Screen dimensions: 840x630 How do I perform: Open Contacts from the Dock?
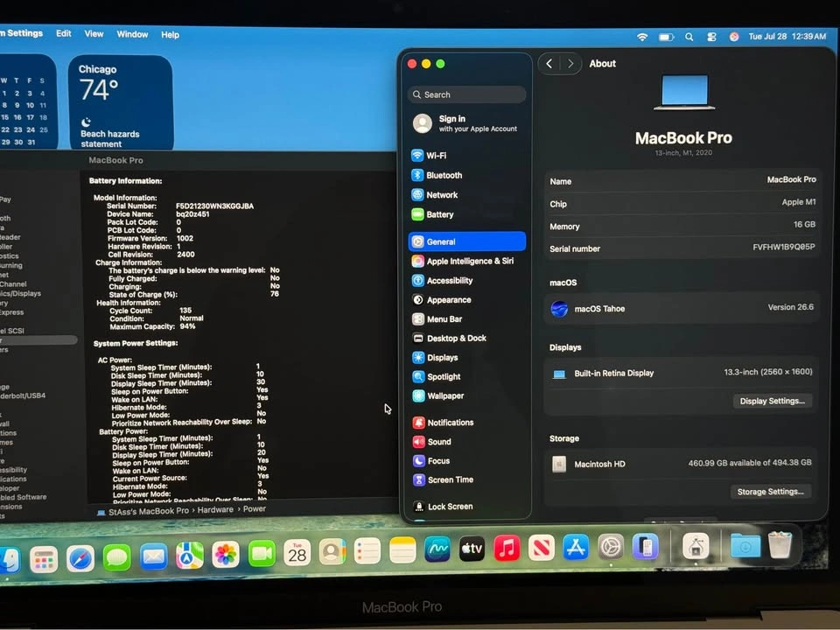(332, 552)
